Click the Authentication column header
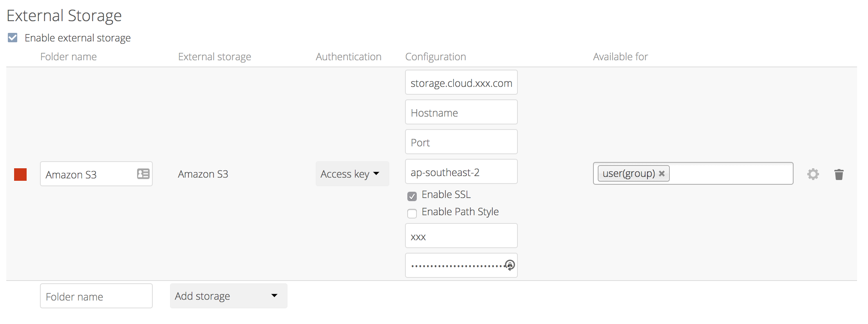 [x=348, y=57]
